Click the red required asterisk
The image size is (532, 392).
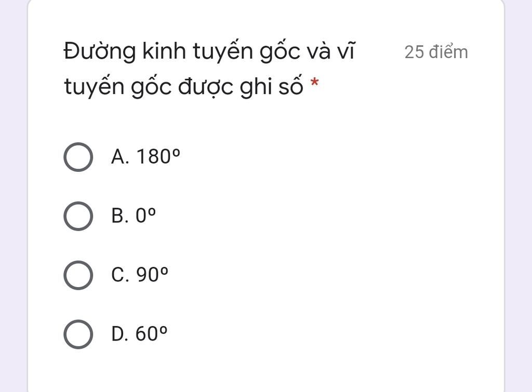pos(315,83)
